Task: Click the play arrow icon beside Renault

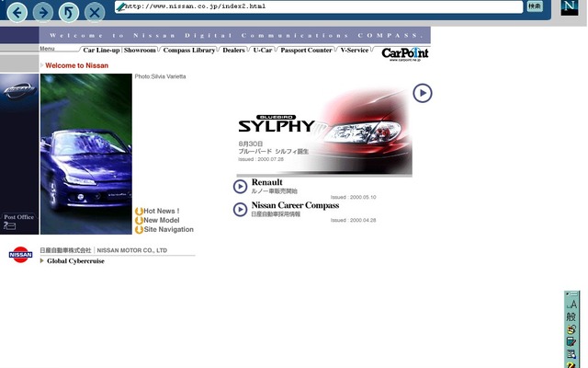Action: [x=240, y=187]
